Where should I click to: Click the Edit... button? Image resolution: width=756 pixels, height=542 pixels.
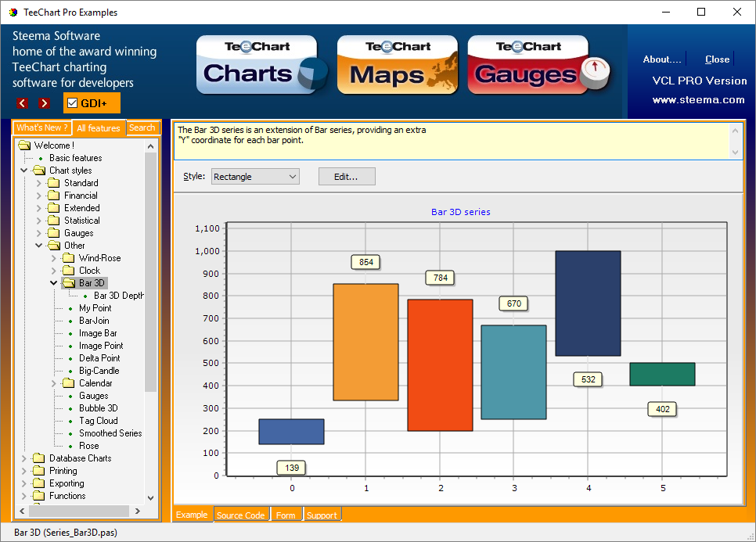click(347, 176)
